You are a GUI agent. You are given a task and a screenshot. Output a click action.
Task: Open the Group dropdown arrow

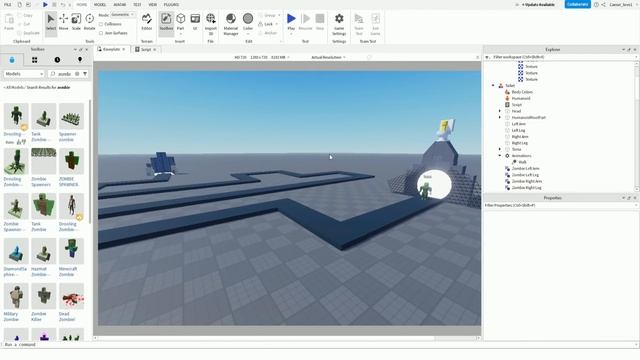pos(279,15)
